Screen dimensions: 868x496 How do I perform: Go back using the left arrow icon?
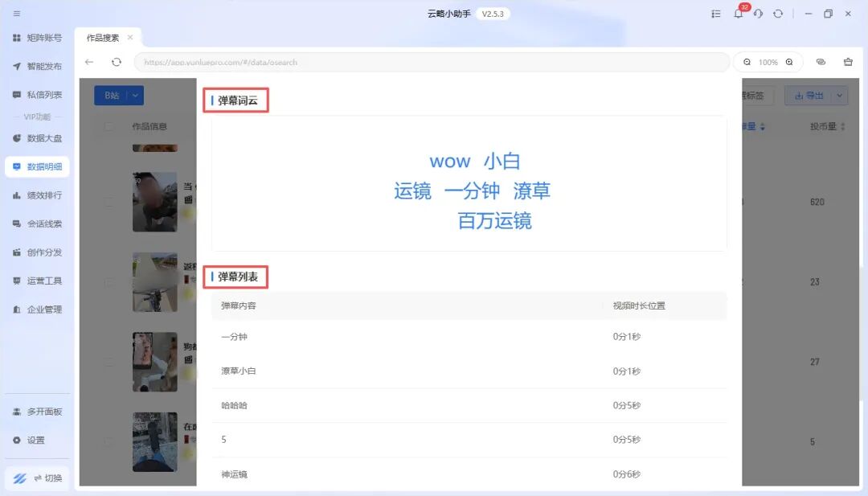[89, 62]
